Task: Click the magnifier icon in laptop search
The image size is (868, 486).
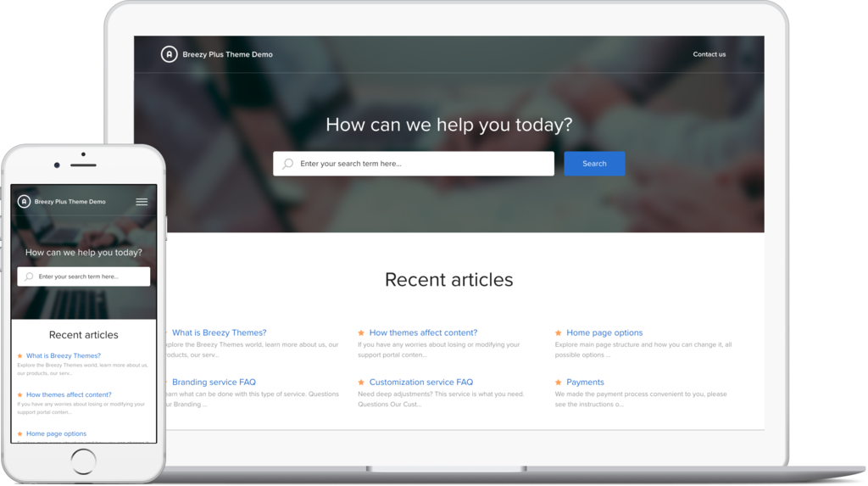Action: (288, 164)
